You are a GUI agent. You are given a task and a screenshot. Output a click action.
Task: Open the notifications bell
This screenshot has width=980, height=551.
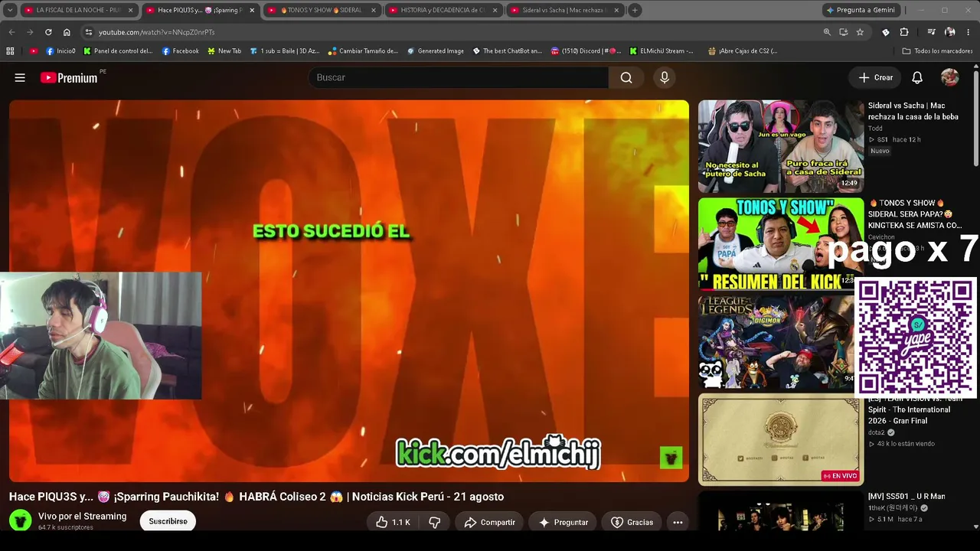pos(917,77)
